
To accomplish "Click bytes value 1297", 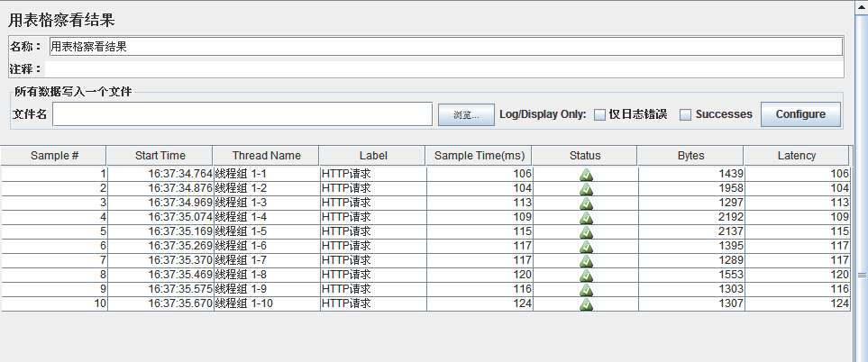I will point(731,203).
